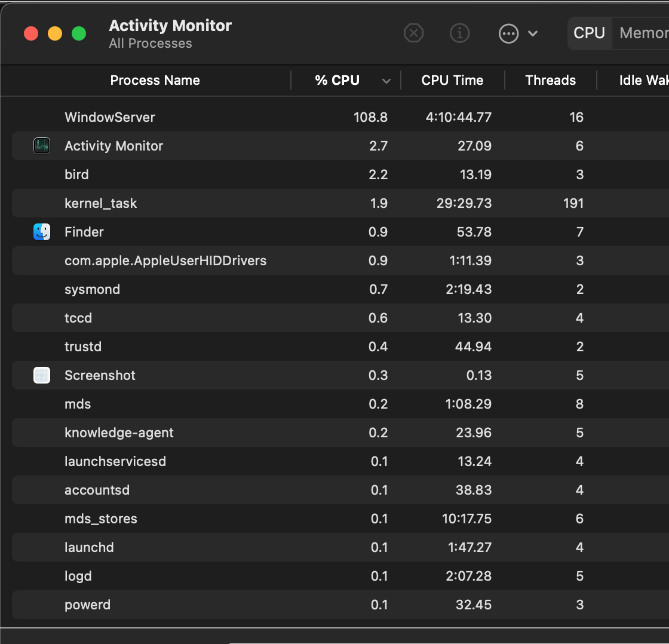Click the CPU time 4:10:44.77
The image size is (669, 644).
pyautogui.click(x=459, y=117)
